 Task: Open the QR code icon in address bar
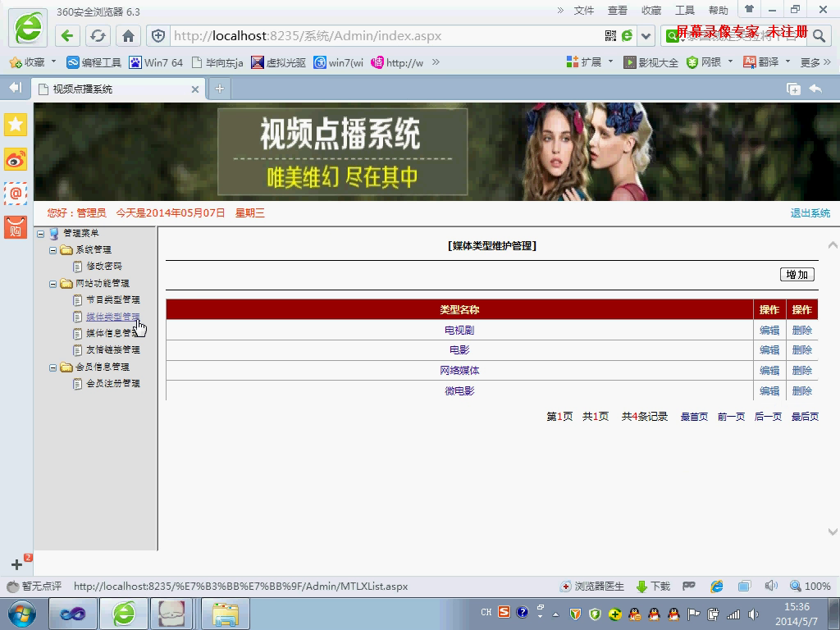[x=610, y=36]
